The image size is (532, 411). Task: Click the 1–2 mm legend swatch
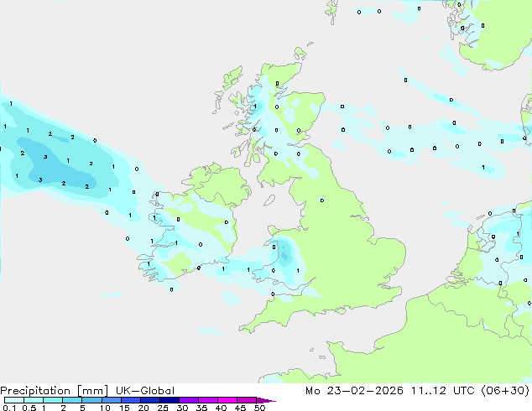(x=53, y=400)
